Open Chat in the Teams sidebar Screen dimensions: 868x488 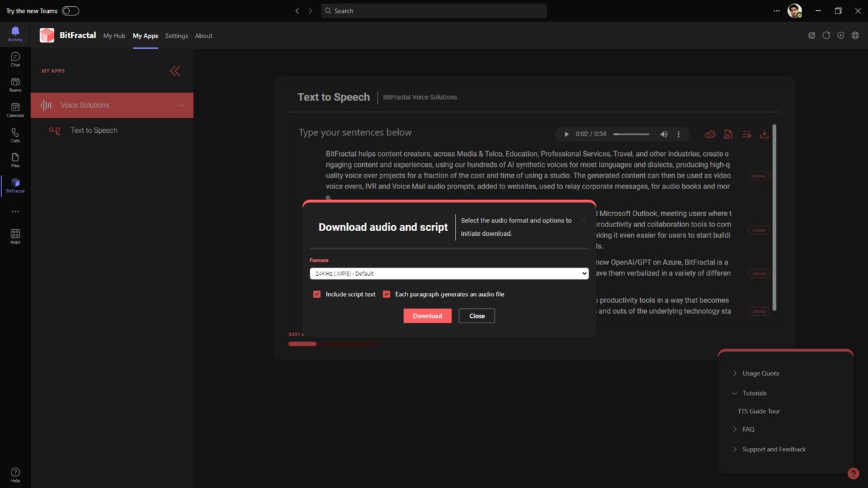[15, 60]
